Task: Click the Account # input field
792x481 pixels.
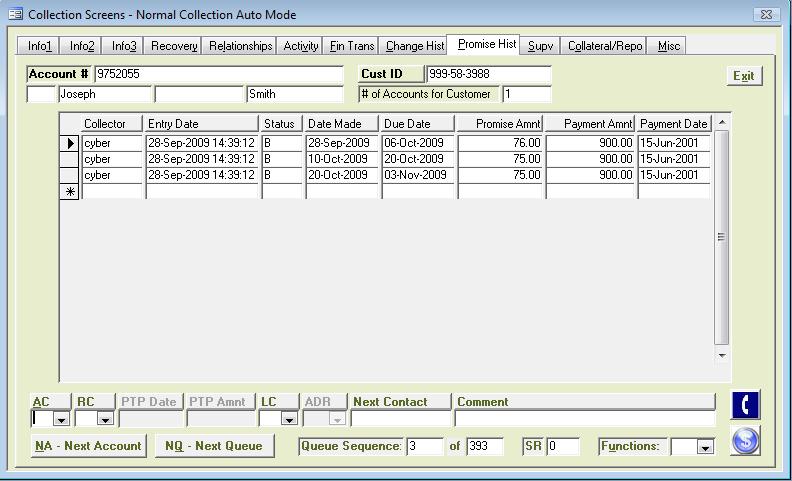Action: pos(218,74)
